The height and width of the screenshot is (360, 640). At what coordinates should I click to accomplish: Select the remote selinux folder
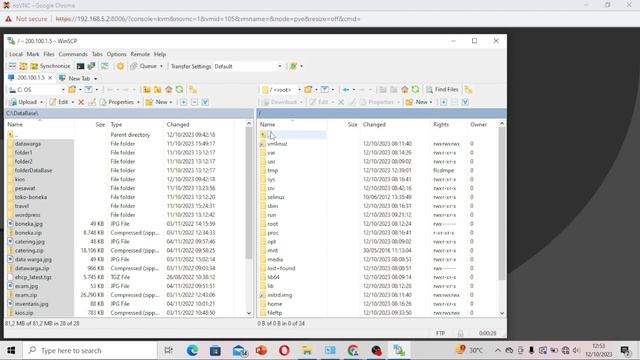(276, 197)
